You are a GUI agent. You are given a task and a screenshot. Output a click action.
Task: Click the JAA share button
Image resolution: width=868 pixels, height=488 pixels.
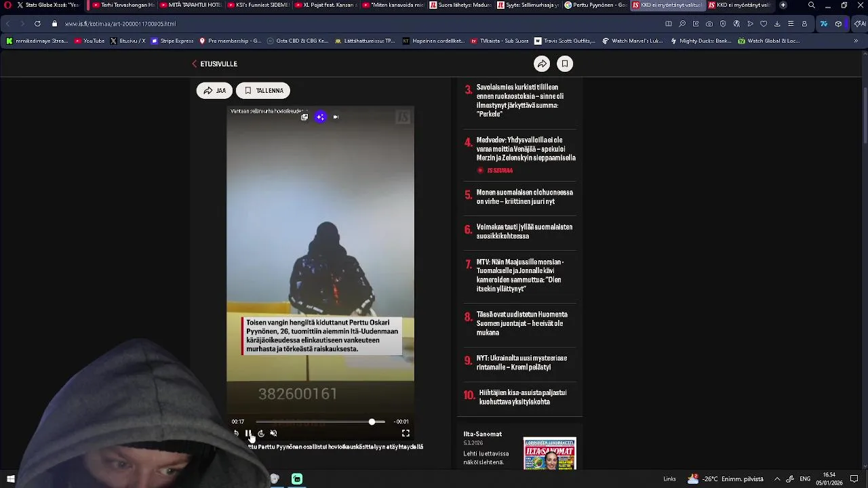(x=214, y=90)
